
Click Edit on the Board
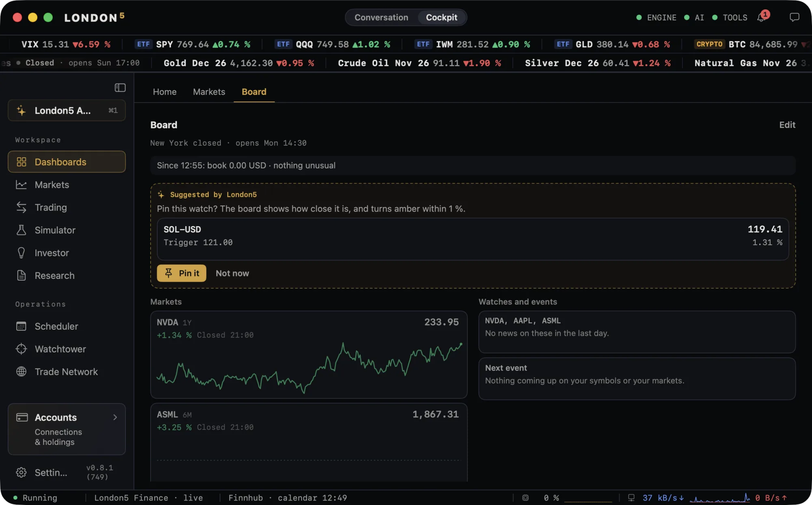(787, 125)
